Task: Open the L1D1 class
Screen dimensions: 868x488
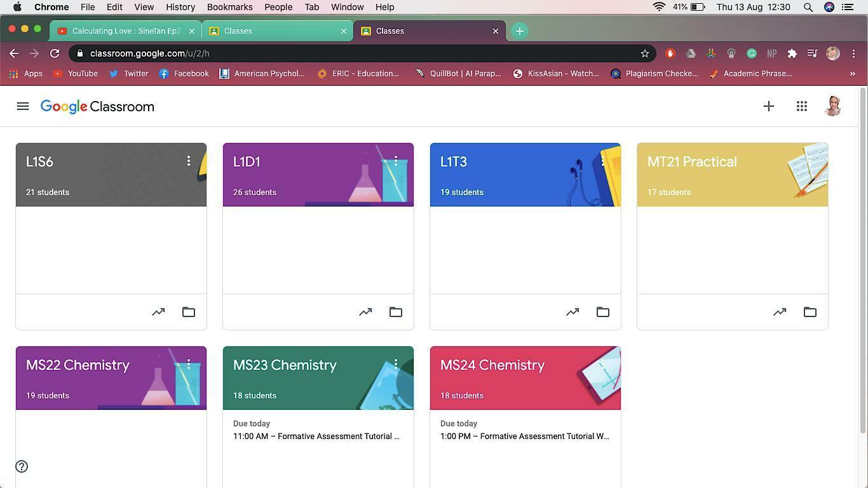Action: click(x=247, y=161)
